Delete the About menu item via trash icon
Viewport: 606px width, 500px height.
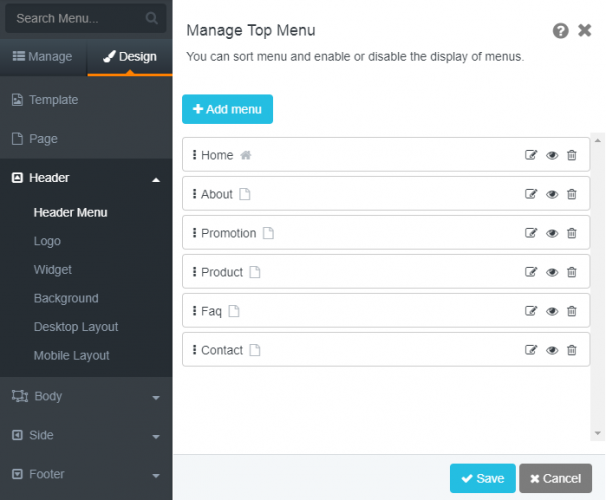tap(572, 194)
